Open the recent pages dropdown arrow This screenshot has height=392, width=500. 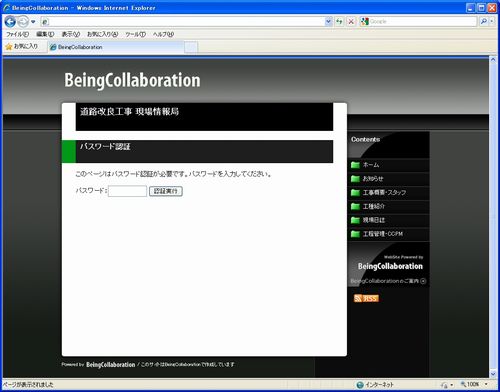(x=33, y=22)
